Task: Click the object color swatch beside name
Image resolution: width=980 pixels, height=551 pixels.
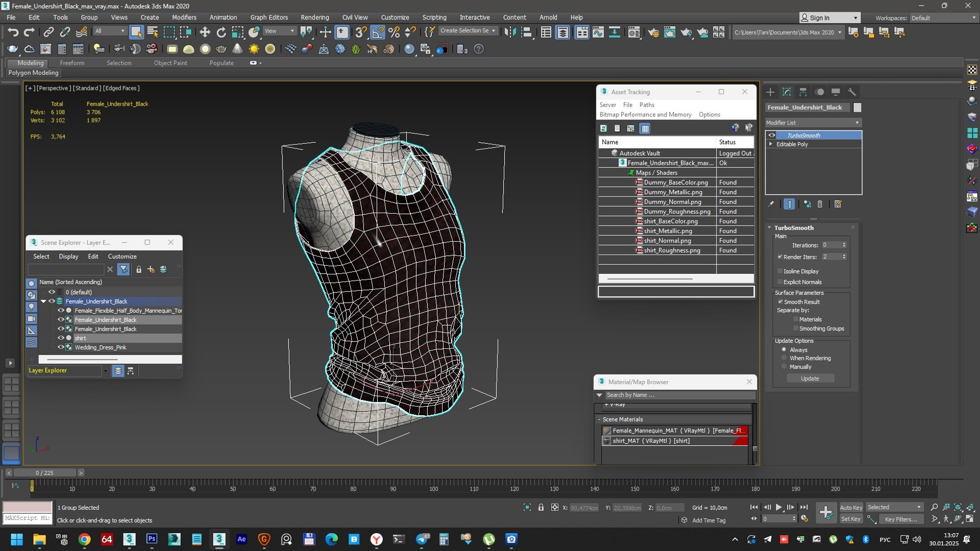Action: 857,107
